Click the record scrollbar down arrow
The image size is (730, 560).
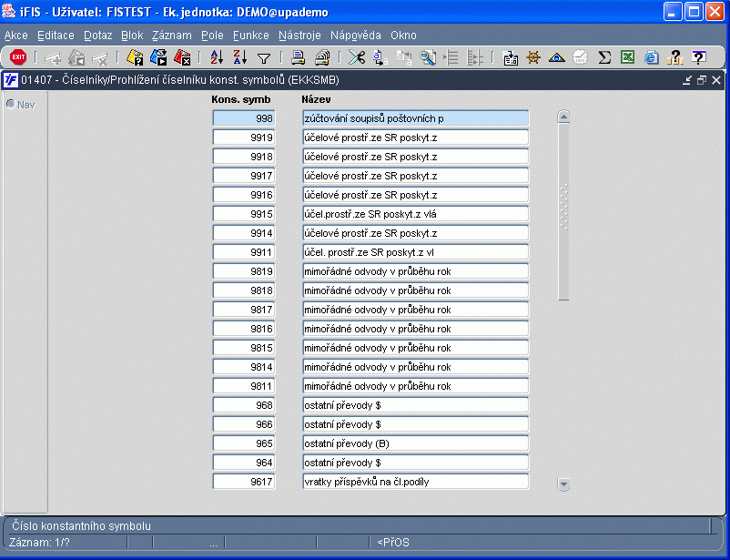point(563,484)
